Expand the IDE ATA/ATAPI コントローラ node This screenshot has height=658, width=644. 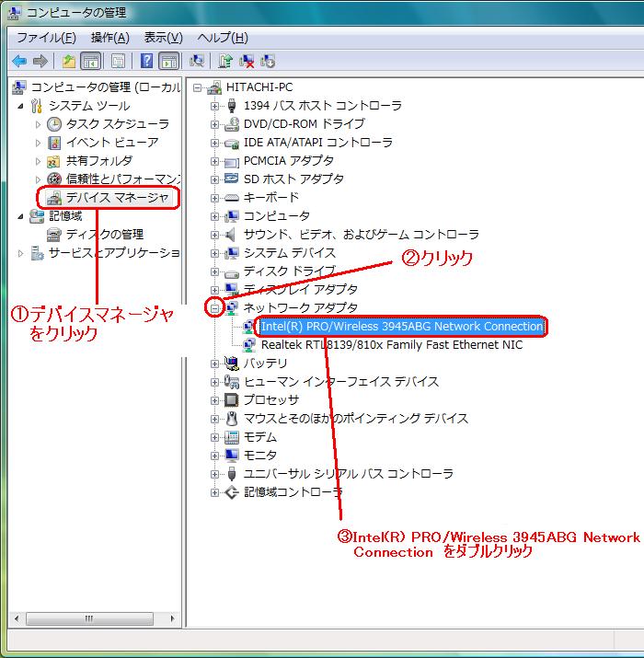tap(214, 143)
